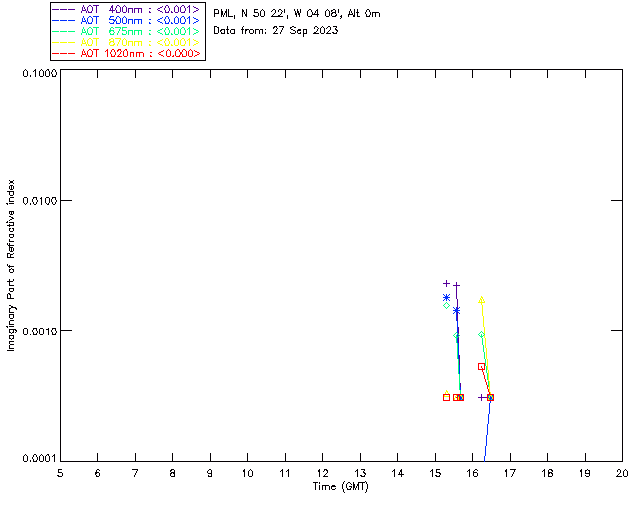Click the x-axis tick label 9
The height and width of the screenshot is (512, 640).
[210, 473]
